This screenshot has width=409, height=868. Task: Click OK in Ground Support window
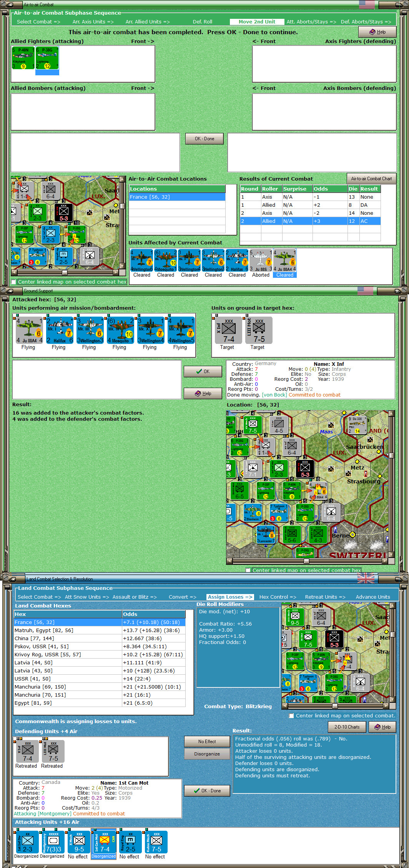(x=203, y=372)
